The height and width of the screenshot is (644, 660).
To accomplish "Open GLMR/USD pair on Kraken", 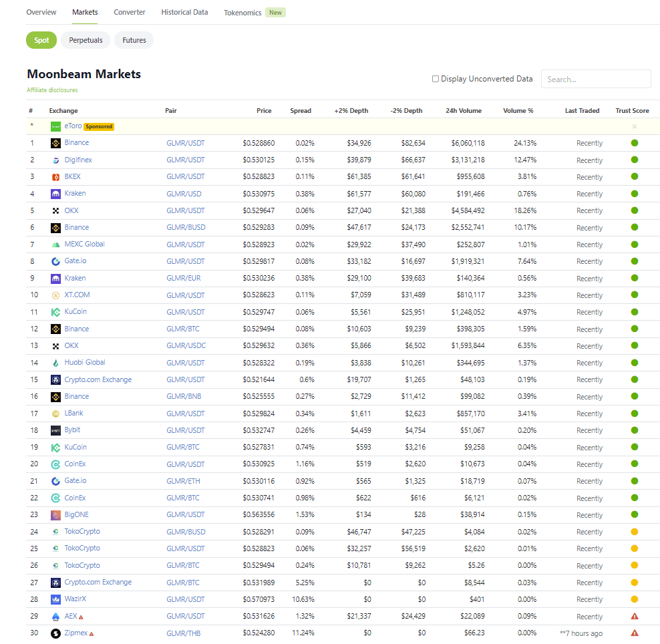I will click(184, 194).
